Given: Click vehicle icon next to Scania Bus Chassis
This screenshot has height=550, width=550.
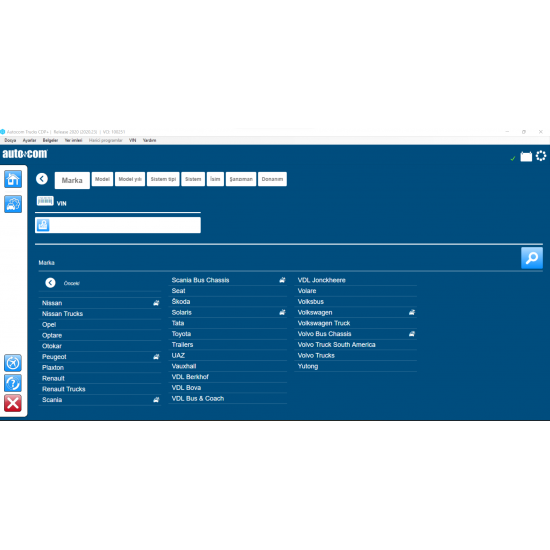Looking at the screenshot, I should (282, 280).
